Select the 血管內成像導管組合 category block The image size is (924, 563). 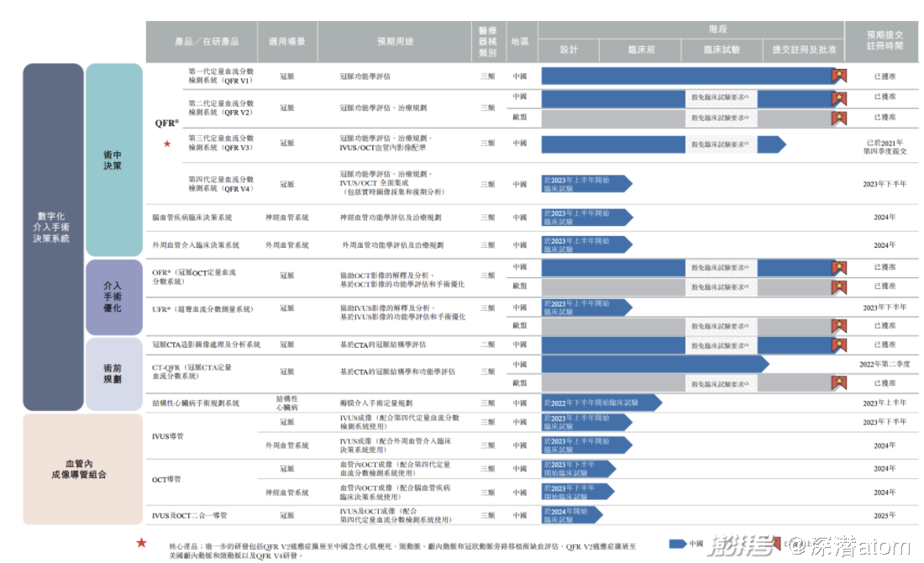click(82, 469)
